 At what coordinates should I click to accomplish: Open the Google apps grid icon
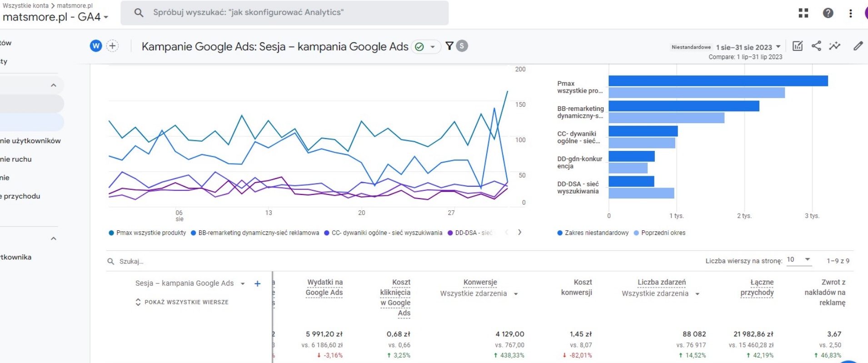(803, 13)
